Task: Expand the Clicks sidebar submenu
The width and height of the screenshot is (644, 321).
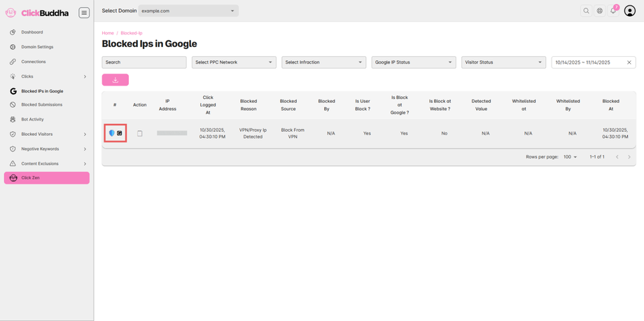Action: (x=85, y=76)
